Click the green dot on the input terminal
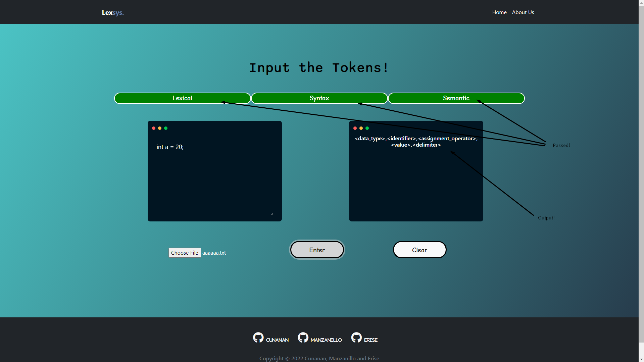This screenshot has width=644, height=362. pos(166,128)
